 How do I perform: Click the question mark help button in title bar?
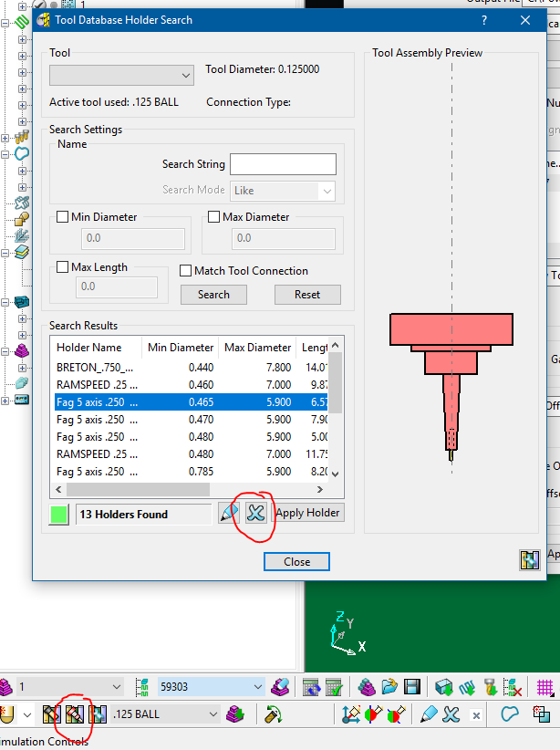click(x=484, y=20)
